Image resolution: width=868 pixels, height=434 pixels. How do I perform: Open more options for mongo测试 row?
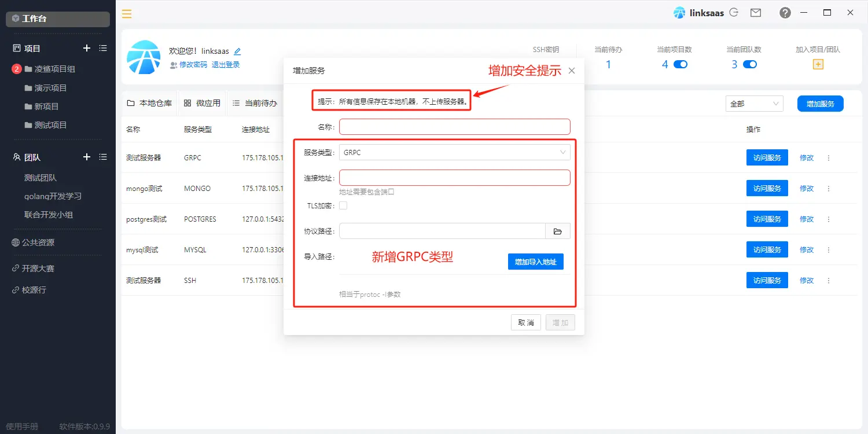click(828, 188)
